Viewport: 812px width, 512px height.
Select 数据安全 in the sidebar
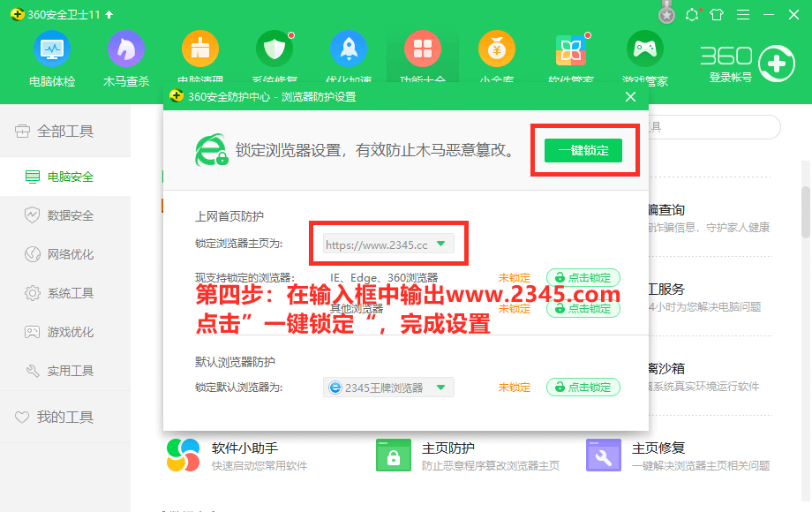click(x=65, y=215)
